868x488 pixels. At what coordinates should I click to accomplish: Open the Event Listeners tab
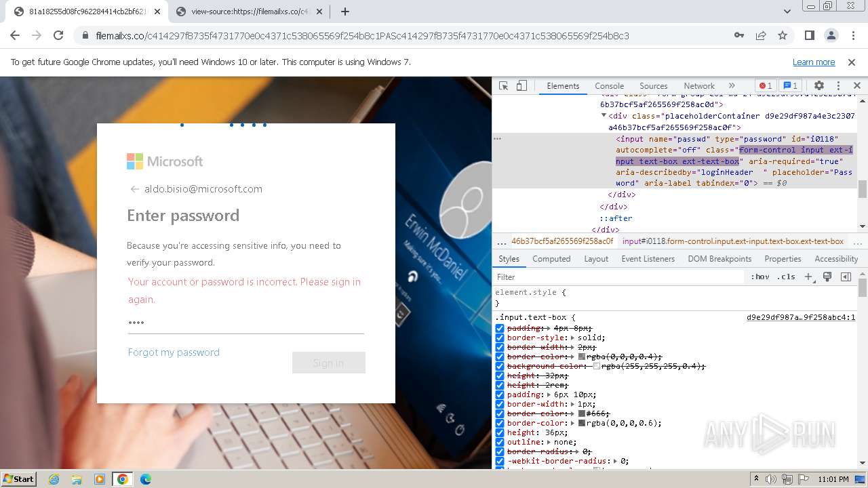click(648, 259)
